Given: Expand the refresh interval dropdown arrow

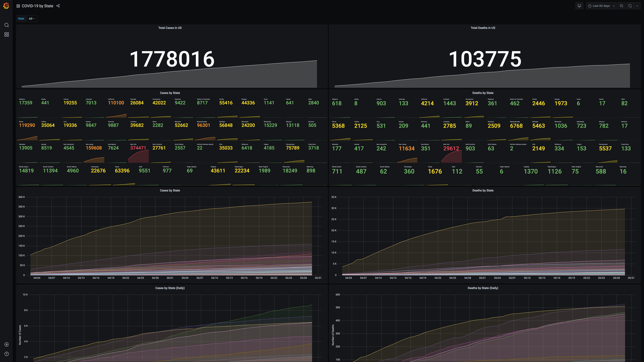Looking at the screenshot, I should click(x=637, y=6).
